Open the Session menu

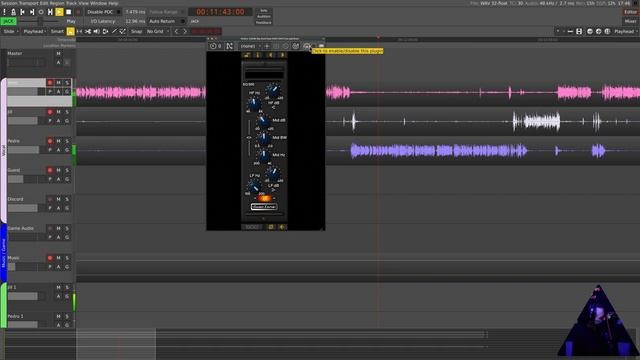tap(9, 3)
